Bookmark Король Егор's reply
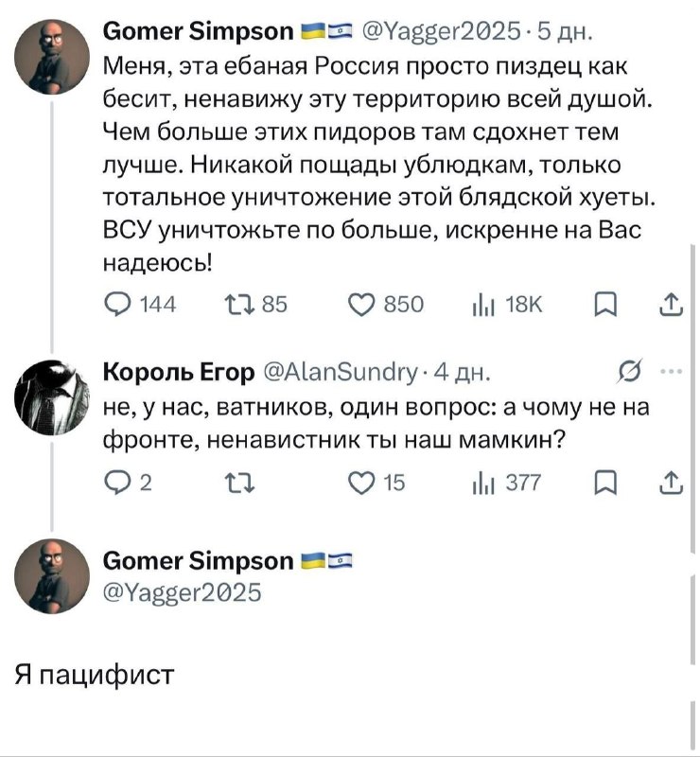700x757 pixels. pos(605,483)
